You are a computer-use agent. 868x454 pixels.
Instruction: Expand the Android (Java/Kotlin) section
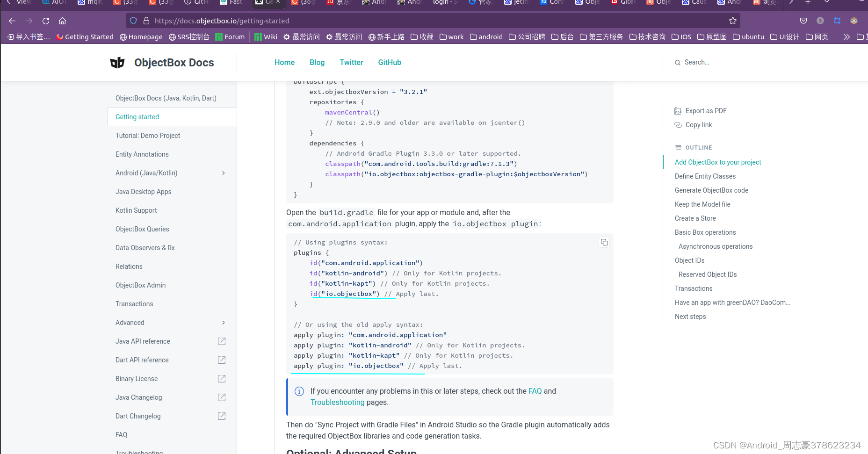pyautogui.click(x=224, y=173)
